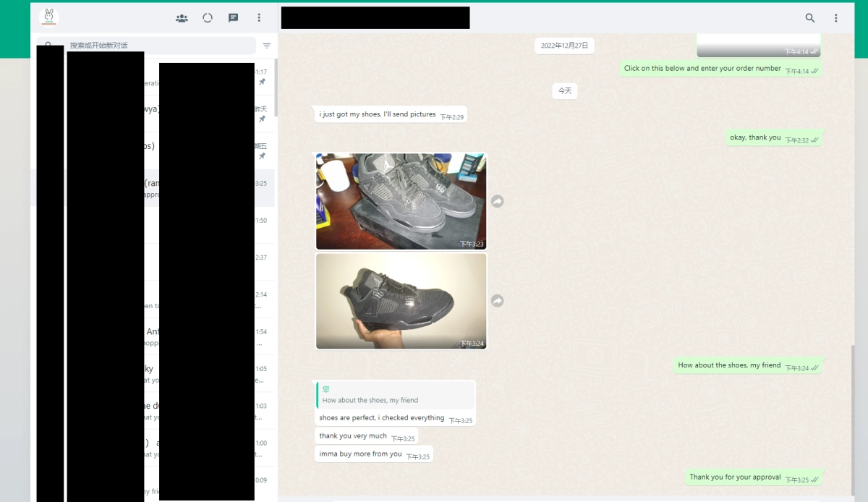Click the pin icon on the second pinned chat
This screenshot has width=868, height=502.
(263, 118)
